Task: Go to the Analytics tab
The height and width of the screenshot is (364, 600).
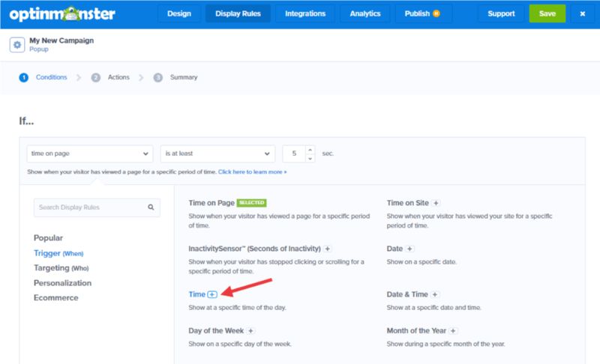Action: (x=365, y=13)
